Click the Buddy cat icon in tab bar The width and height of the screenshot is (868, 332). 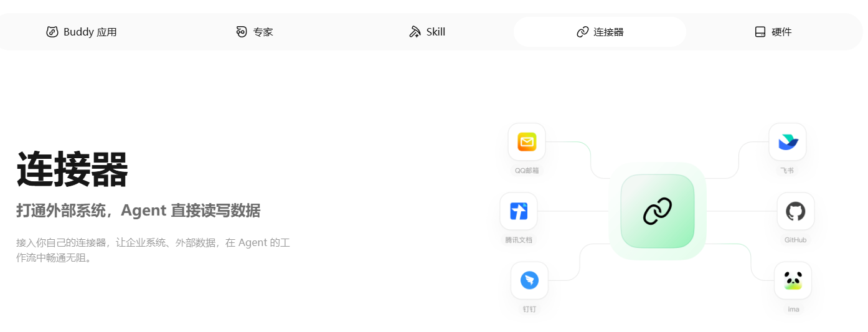click(x=52, y=32)
